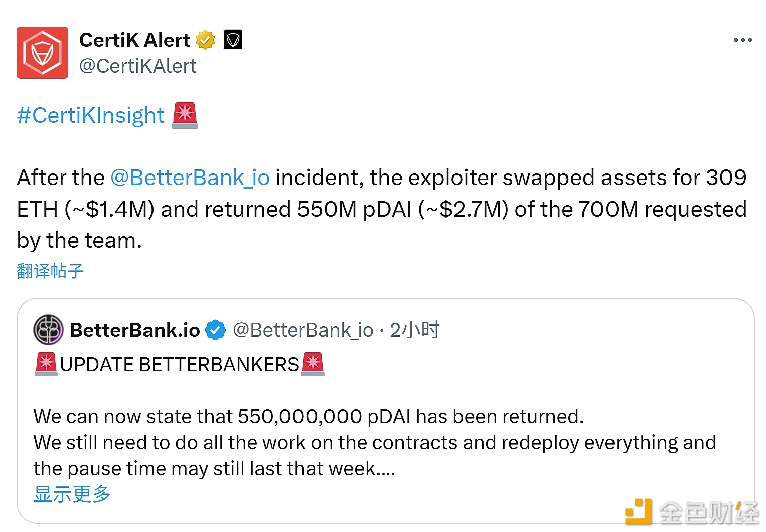This screenshot has height=532, width=766.
Task: Click the quoted text about 550,000,000 pDAI returned
Action: (x=309, y=417)
